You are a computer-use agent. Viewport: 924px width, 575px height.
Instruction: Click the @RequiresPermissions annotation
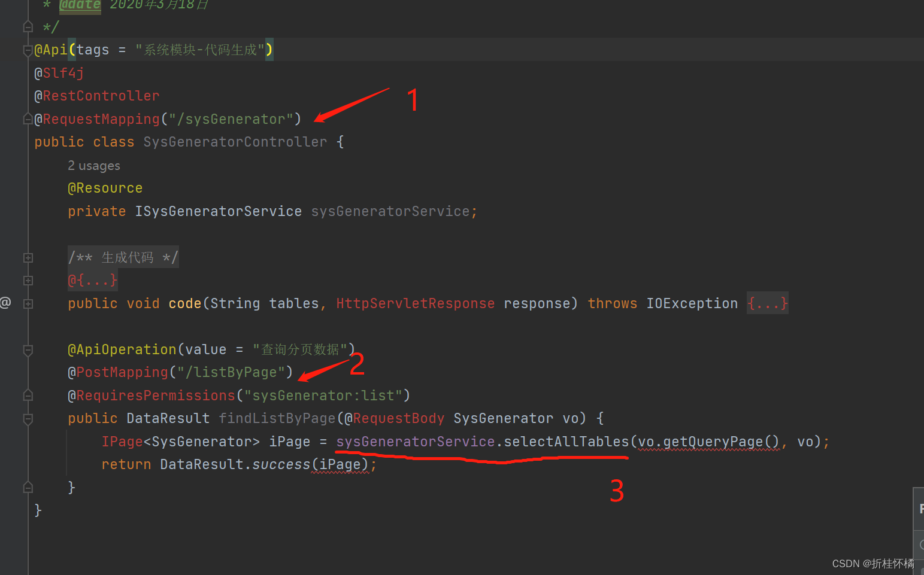click(x=152, y=395)
